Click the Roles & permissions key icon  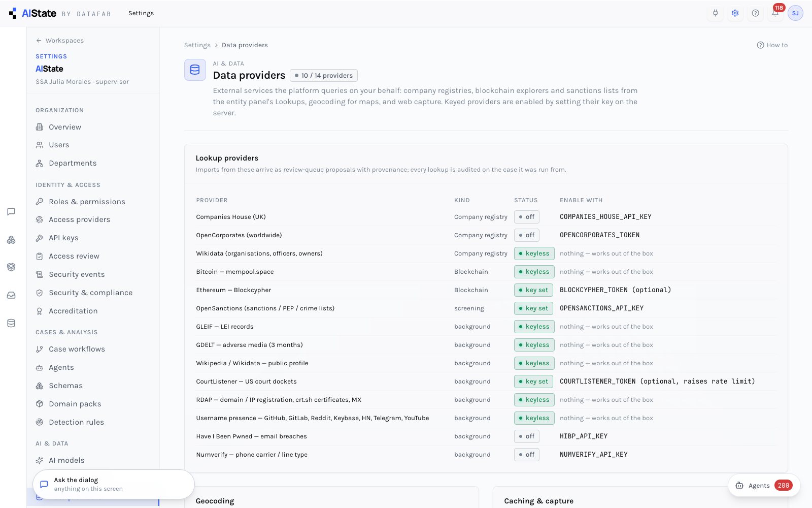[x=40, y=202]
